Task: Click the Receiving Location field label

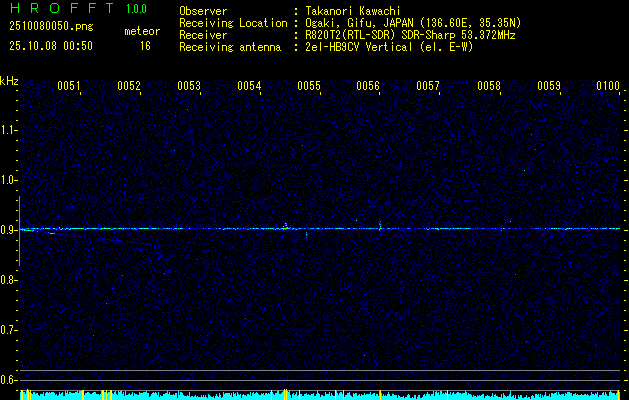Action: pyautogui.click(x=233, y=23)
